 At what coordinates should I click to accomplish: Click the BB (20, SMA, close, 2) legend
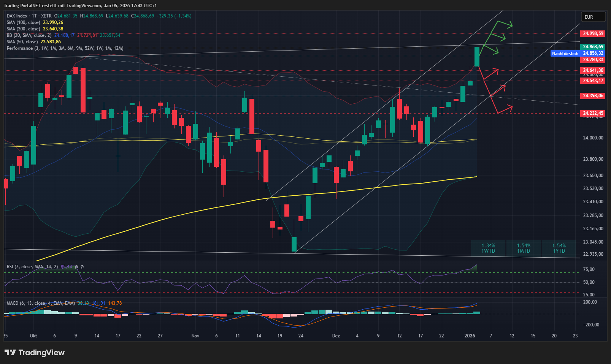click(x=29, y=35)
